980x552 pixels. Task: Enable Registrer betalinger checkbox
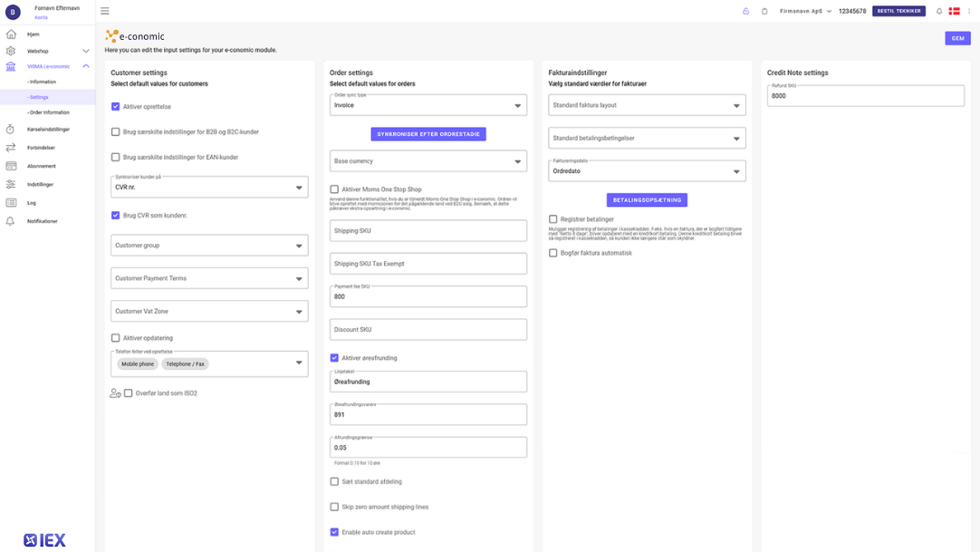pos(552,218)
